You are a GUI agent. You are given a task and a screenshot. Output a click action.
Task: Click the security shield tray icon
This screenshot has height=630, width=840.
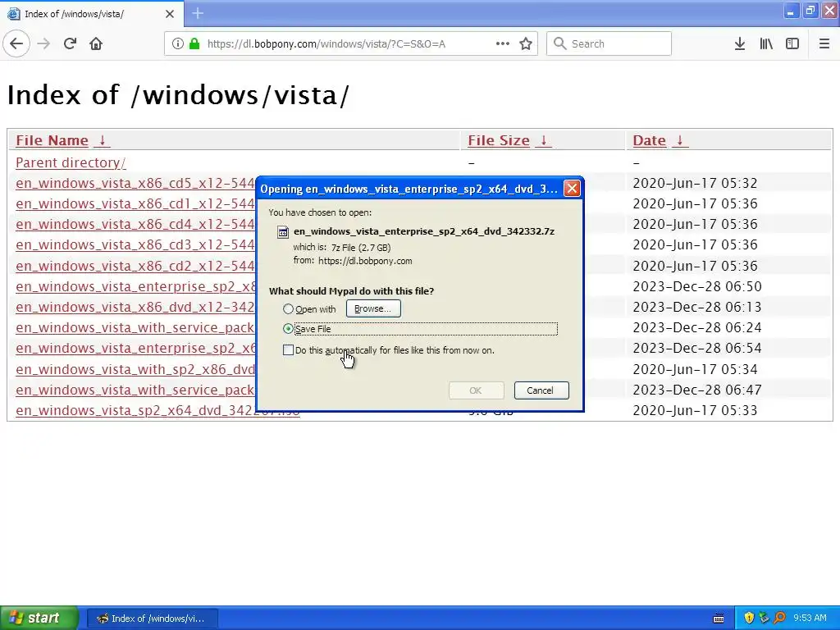click(749, 618)
